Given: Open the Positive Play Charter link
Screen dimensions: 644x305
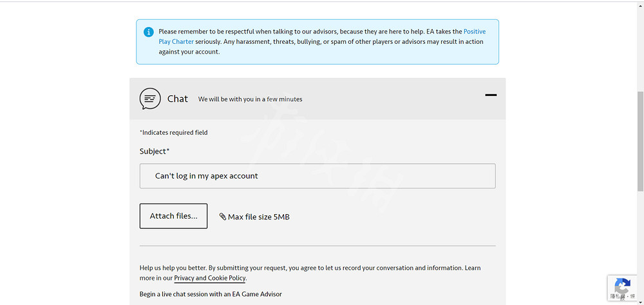Looking at the screenshot, I should pos(474,32).
